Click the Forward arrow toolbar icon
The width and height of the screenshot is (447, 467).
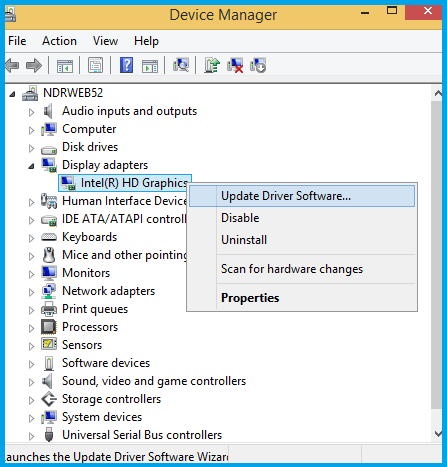click(34, 65)
